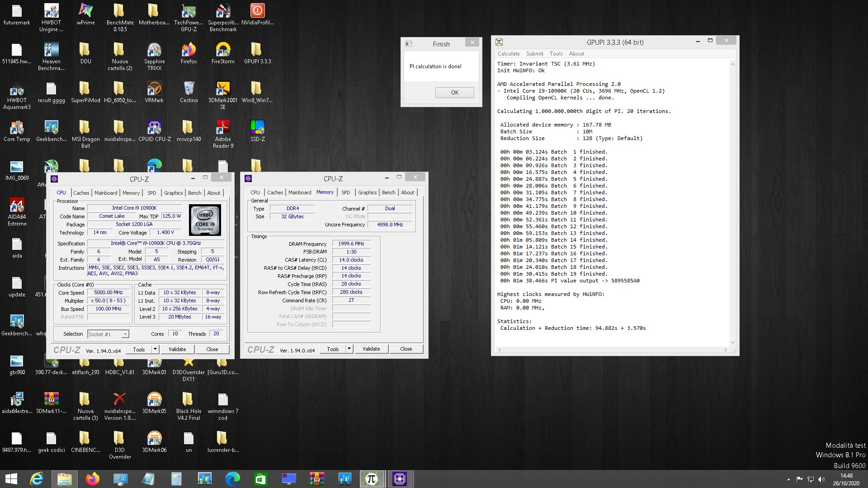Open Microsoft Edge from the taskbar

tap(233, 479)
